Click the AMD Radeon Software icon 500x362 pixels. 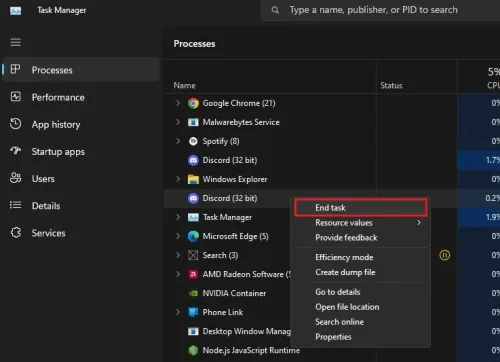[193, 274]
